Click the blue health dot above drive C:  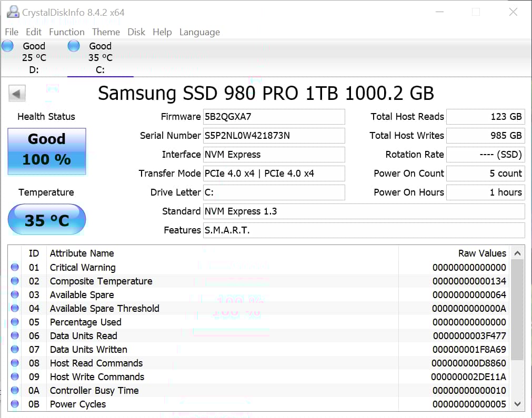73,46
